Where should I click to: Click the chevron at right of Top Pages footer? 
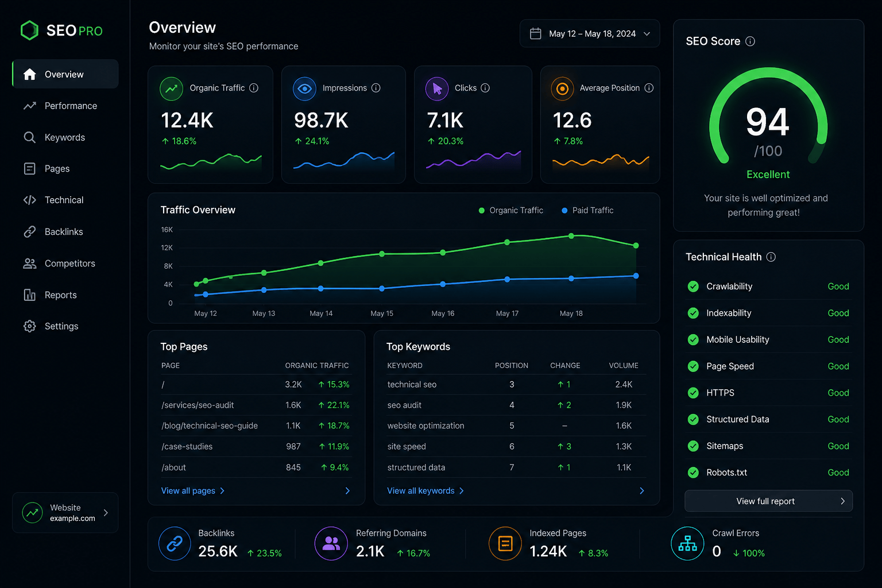347,491
